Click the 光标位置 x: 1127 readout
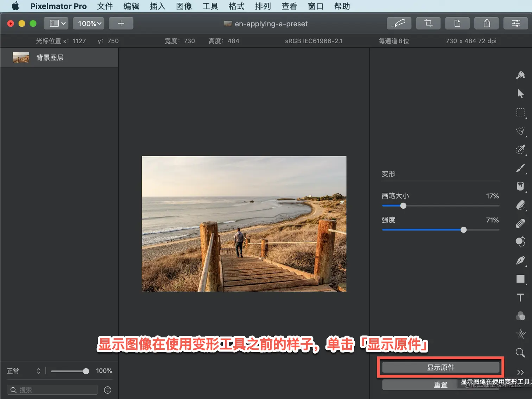The height and width of the screenshot is (399, 532). [61, 41]
